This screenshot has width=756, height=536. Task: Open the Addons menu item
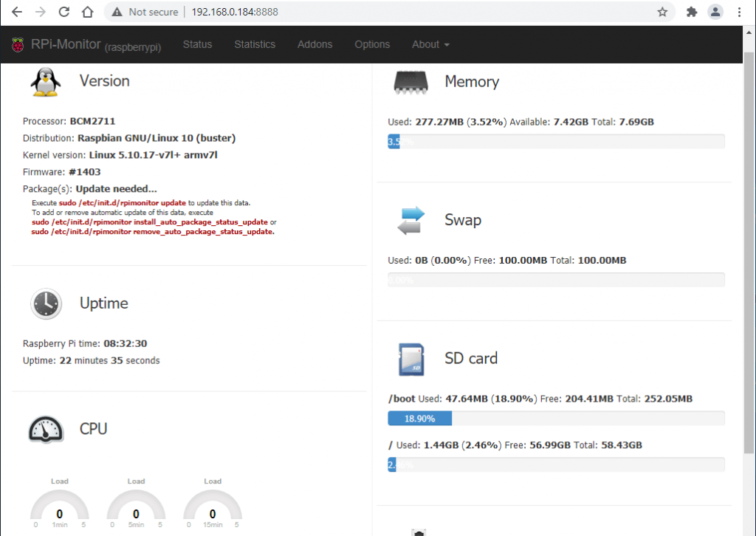[315, 44]
